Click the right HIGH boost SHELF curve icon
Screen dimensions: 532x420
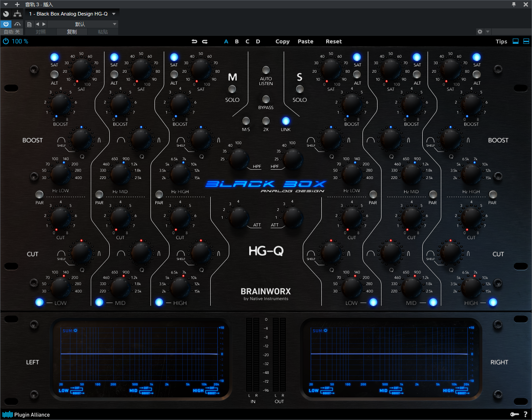click(430, 140)
